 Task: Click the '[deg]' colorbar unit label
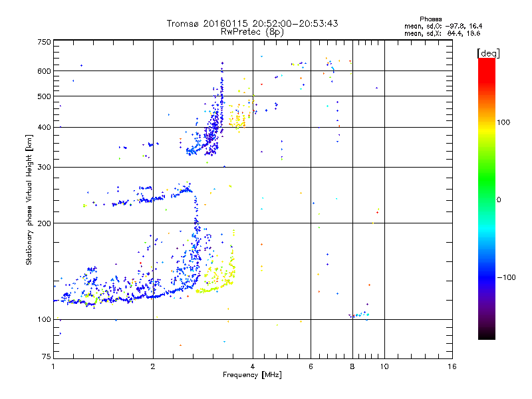click(488, 53)
